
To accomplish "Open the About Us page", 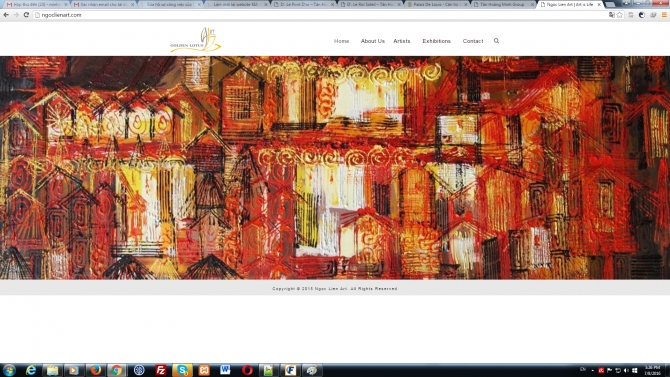I will click(x=373, y=41).
